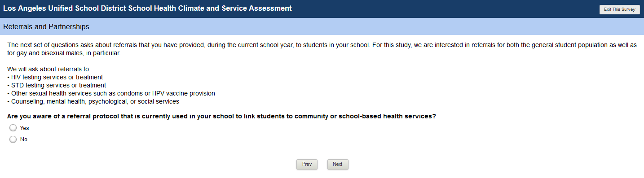Click the "for gay and bisexual males" text line
This screenshot has height=178, width=644.
point(64,53)
